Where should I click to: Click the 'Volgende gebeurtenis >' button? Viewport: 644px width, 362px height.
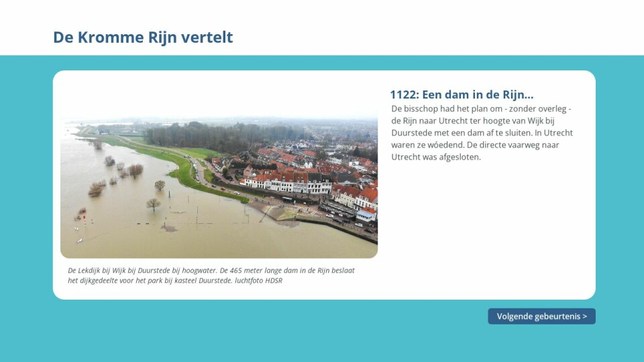tap(541, 316)
